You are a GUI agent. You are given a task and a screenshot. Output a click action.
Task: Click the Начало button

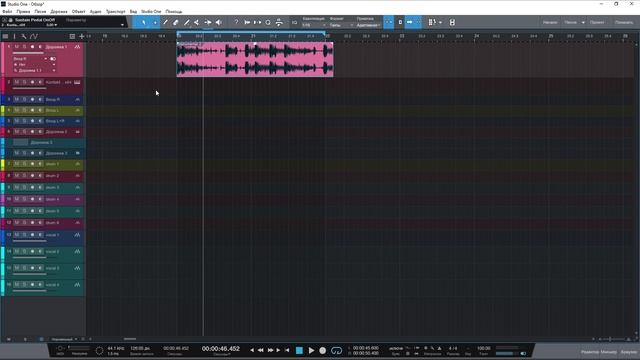550,22
